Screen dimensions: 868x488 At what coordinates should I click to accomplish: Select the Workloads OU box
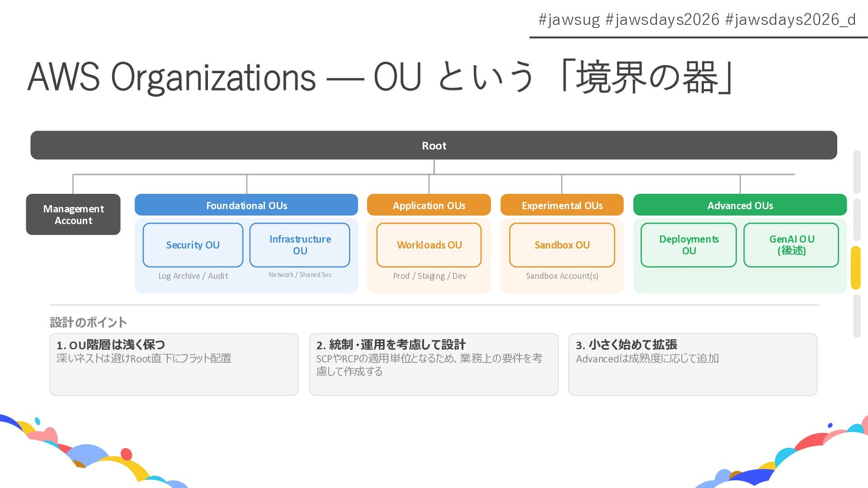[429, 245]
